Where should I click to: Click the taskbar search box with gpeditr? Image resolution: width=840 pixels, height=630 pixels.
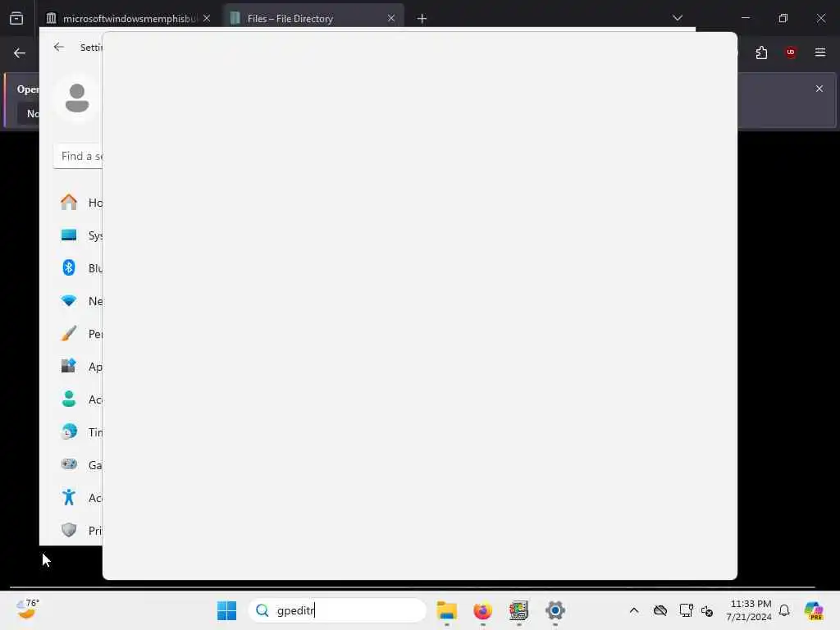tap(337, 610)
